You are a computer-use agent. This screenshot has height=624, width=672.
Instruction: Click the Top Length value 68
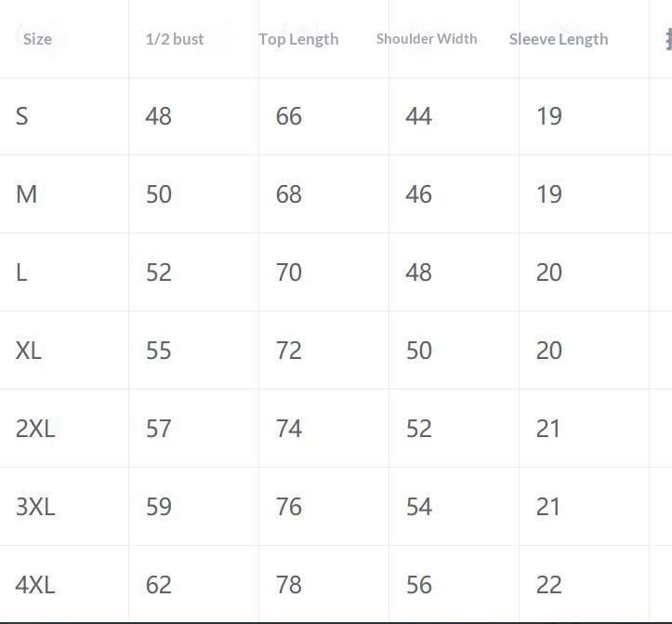(x=289, y=194)
